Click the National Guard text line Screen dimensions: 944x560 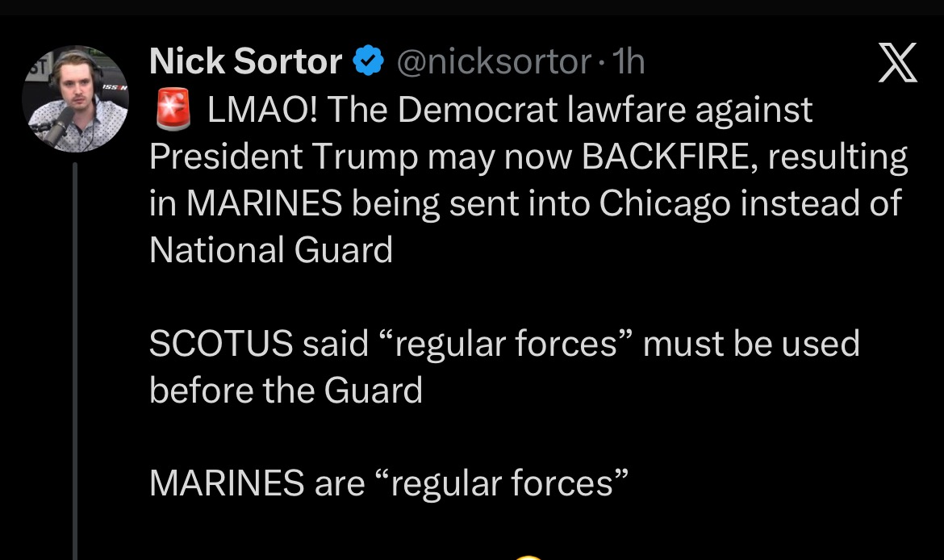coord(271,250)
